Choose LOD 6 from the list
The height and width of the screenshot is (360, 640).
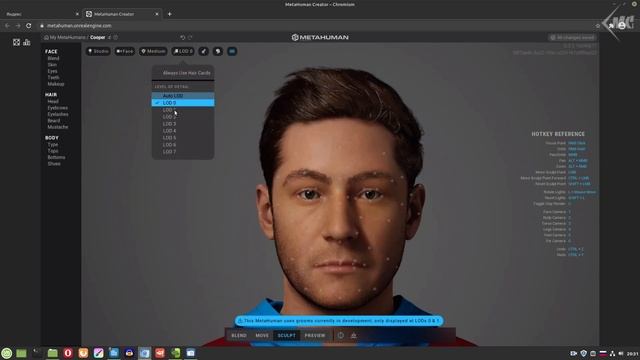pyautogui.click(x=183, y=144)
